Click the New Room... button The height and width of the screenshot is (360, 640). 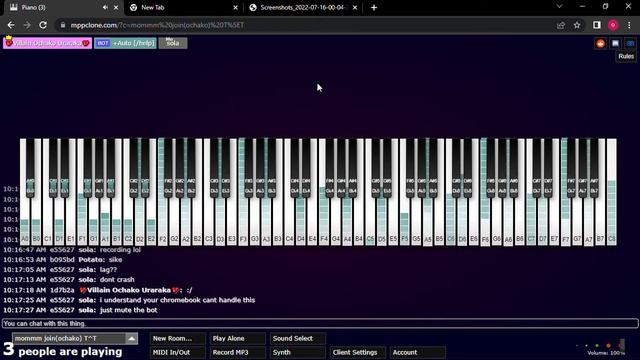coord(177,338)
